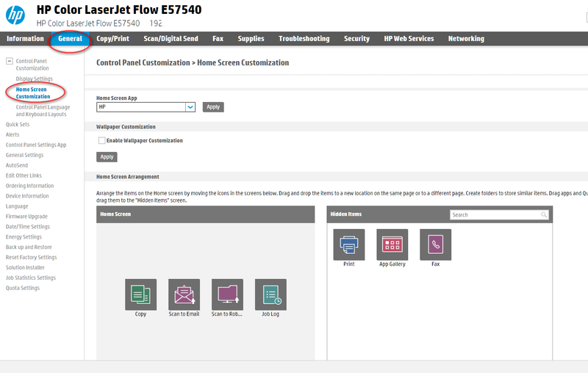
Task: Open the Supplies tab
Action: (251, 39)
